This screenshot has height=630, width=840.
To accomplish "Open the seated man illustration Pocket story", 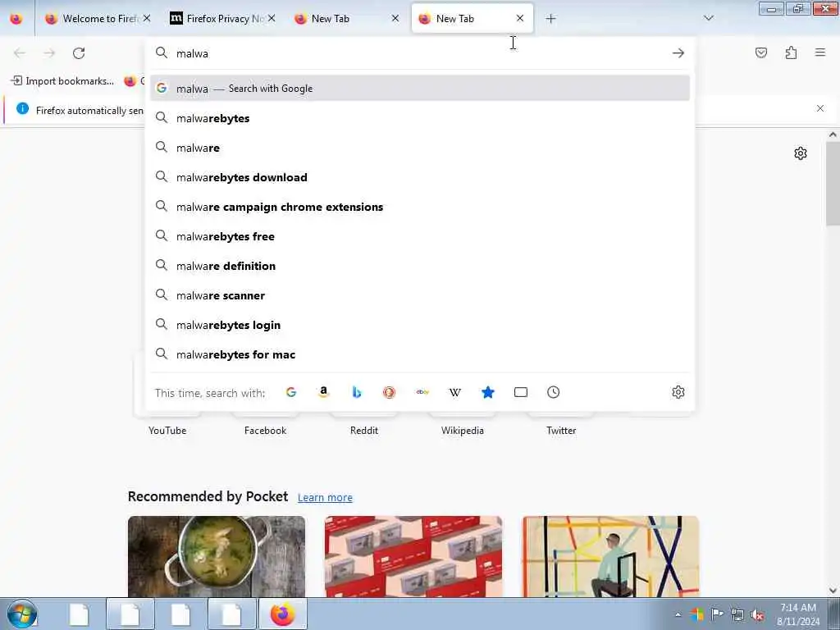I will (610, 557).
